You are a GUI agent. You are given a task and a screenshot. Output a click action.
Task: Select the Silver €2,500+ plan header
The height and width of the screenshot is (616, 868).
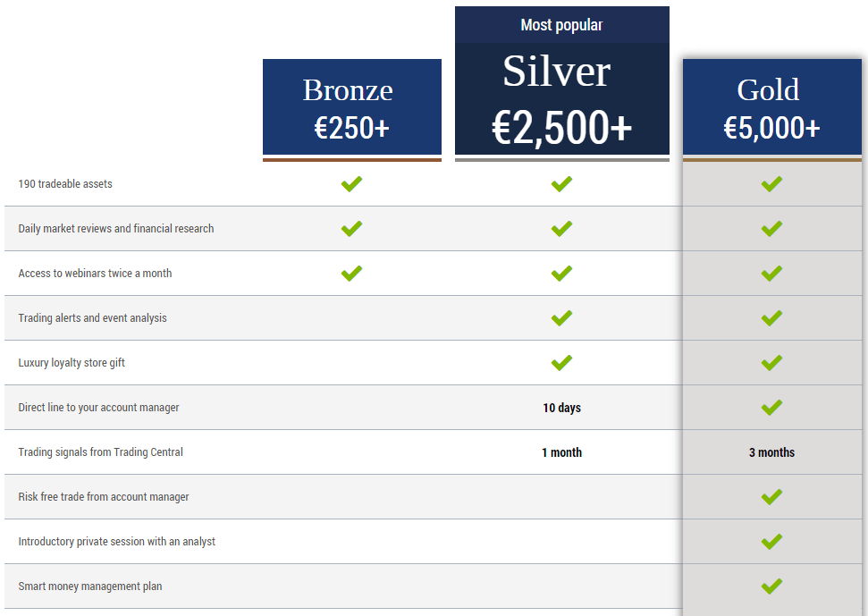click(561, 98)
